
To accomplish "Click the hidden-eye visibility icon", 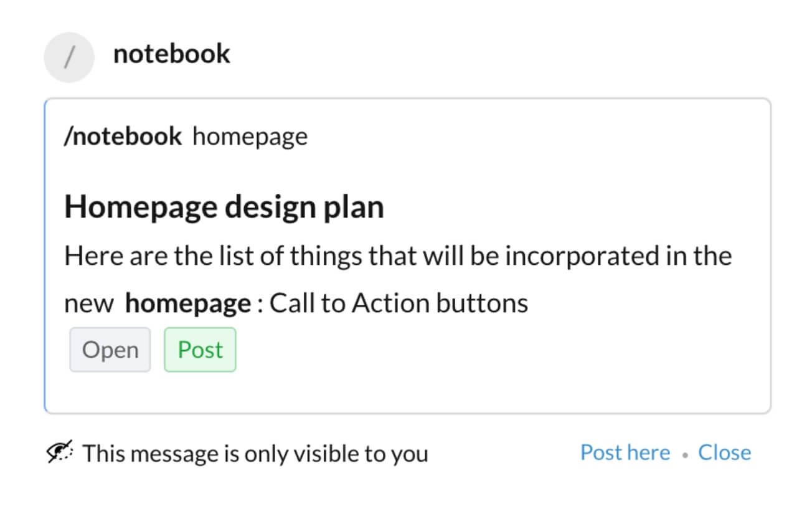I will click(x=60, y=451).
